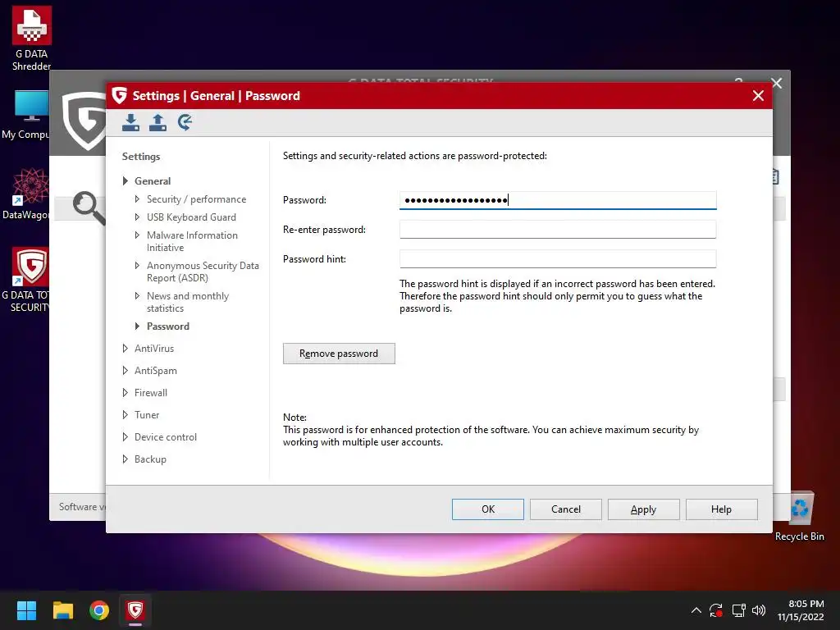Viewport: 840px width, 630px height.
Task: Open the Windows Start menu
Action: 26,610
